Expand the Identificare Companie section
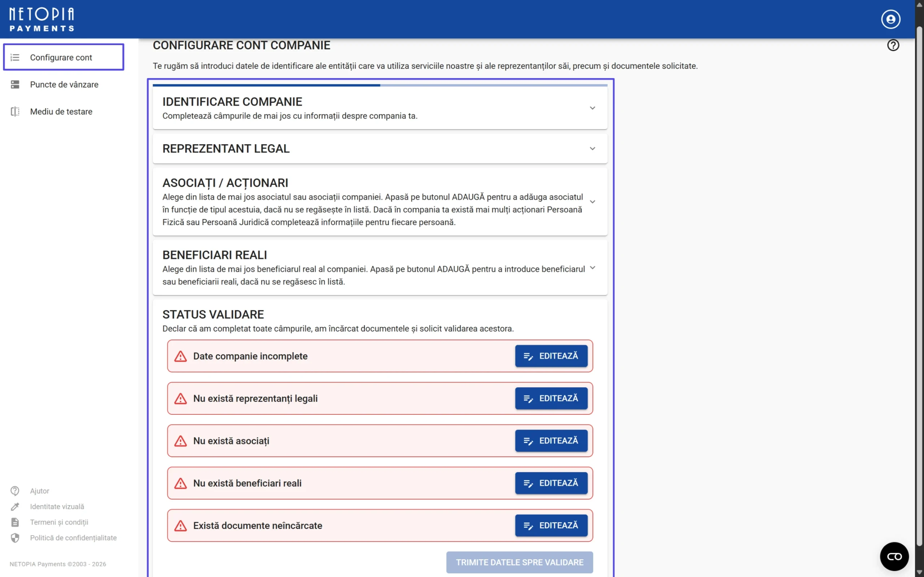The height and width of the screenshot is (577, 924). click(592, 108)
